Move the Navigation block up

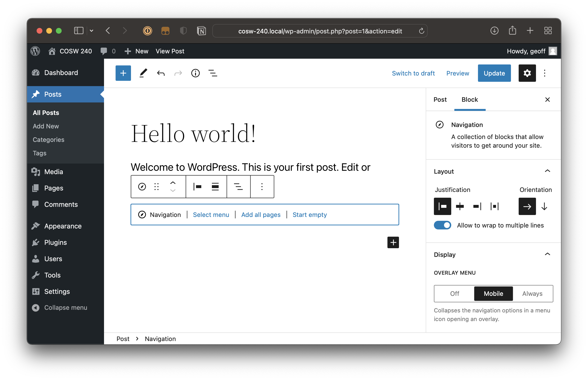(173, 183)
